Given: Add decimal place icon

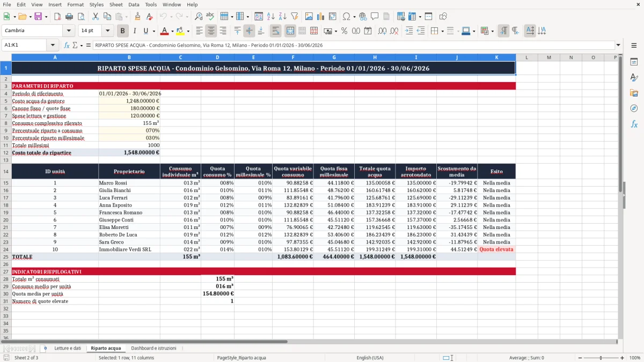Looking at the screenshot, I should point(382,31).
